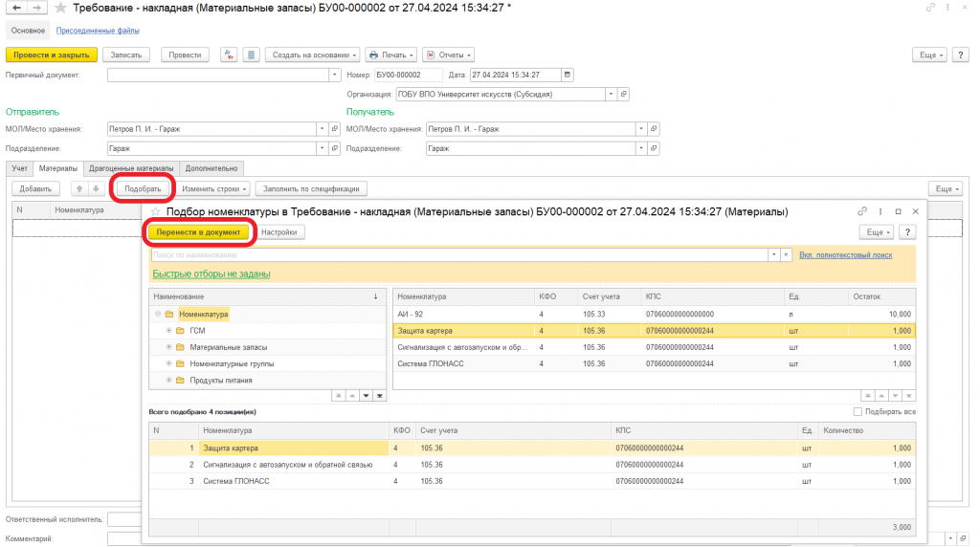Screen dimensions: 980x547
Task: Open help in Подбор номенклатуры dialog
Action: point(907,232)
